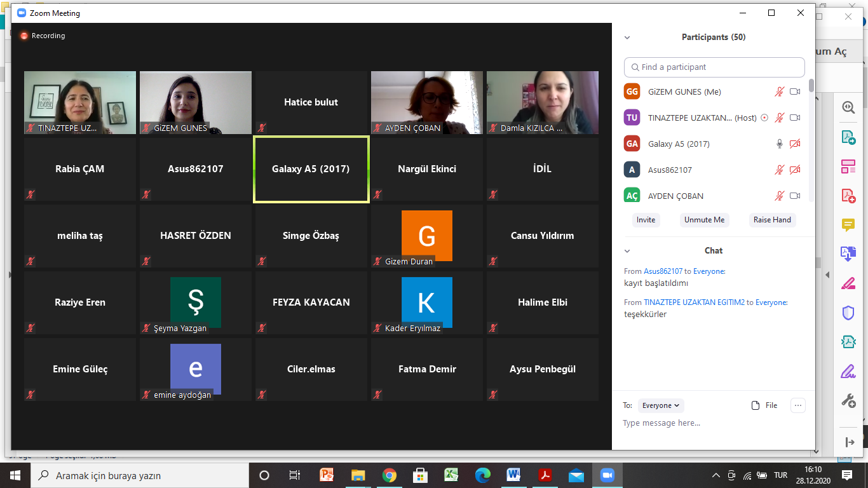Image resolution: width=868 pixels, height=488 pixels.
Task: Click the Invite button
Action: coord(646,220)
